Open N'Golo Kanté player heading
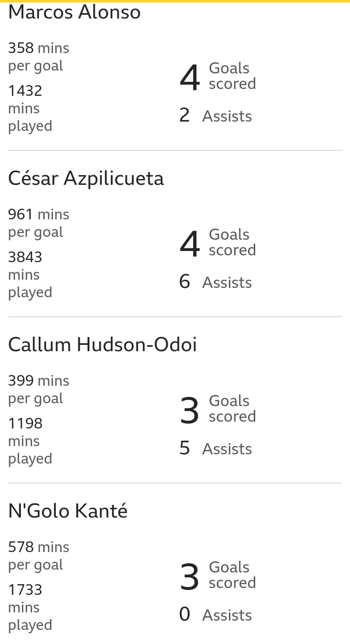The image size is (350, 644). click(68, 511)
